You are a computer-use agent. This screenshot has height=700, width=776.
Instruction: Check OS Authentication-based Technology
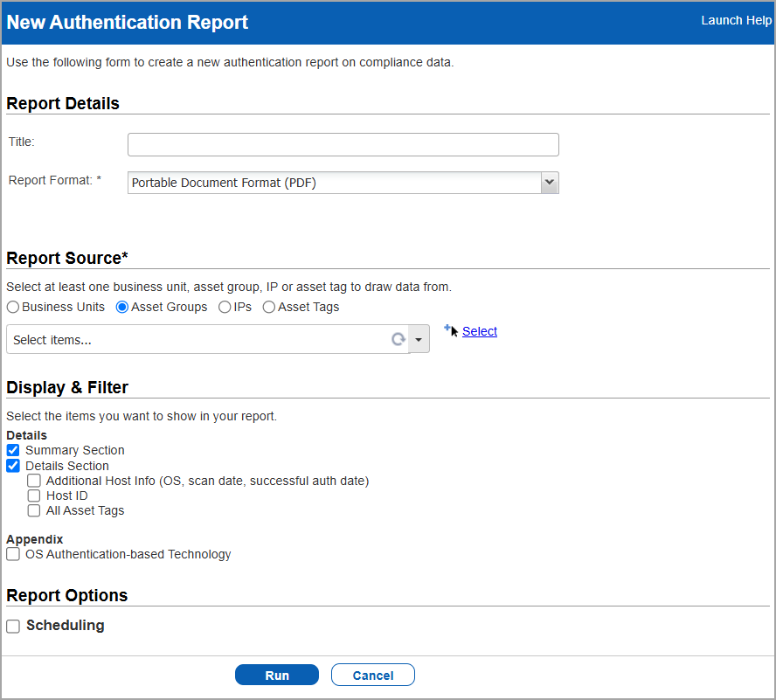tap(12, 554)
